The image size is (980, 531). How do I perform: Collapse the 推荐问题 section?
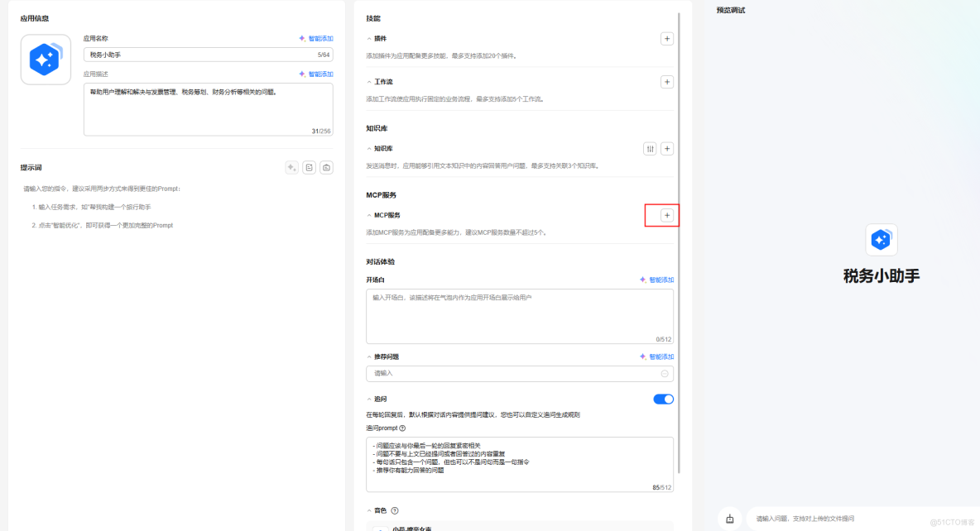coord(368,356)
